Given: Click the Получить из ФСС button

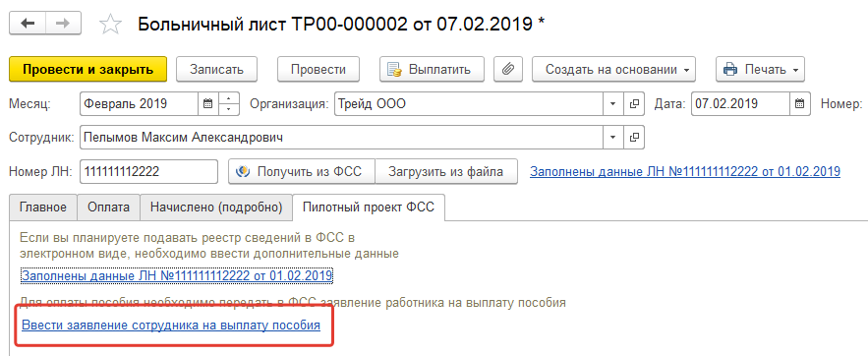Looking at the screenshot, I should [302, 172].
